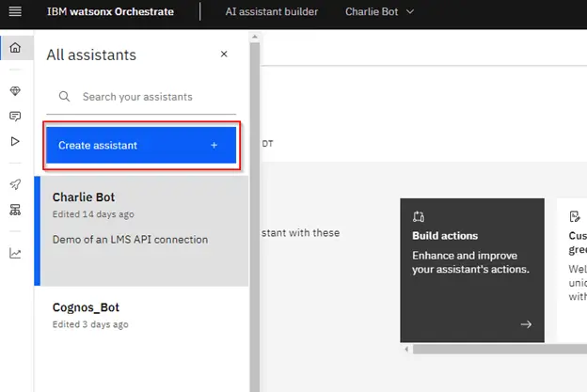Click the plus icon on Create assistant
This screenshot has width=587, height=392.
click(214, 145)
